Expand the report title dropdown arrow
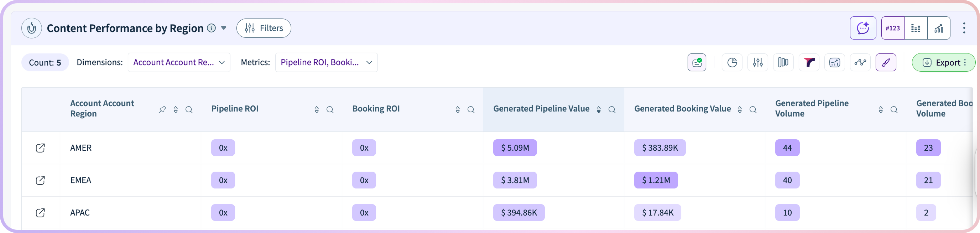980x233 pixels. point(224,28)
